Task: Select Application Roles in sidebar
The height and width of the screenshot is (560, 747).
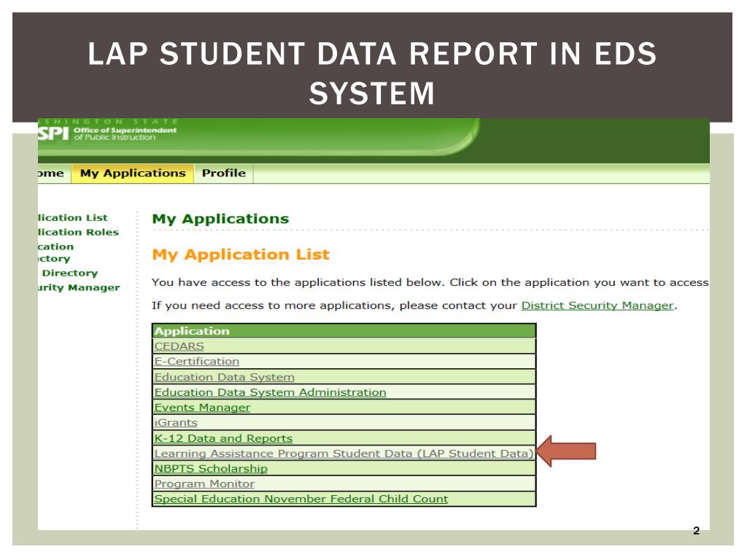Action: pyautogui.click(x=78, y=232)
